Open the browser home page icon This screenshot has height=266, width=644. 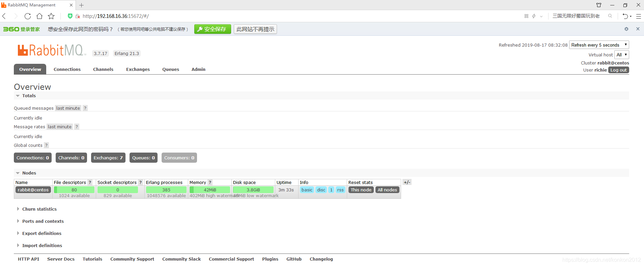(39, 16)
